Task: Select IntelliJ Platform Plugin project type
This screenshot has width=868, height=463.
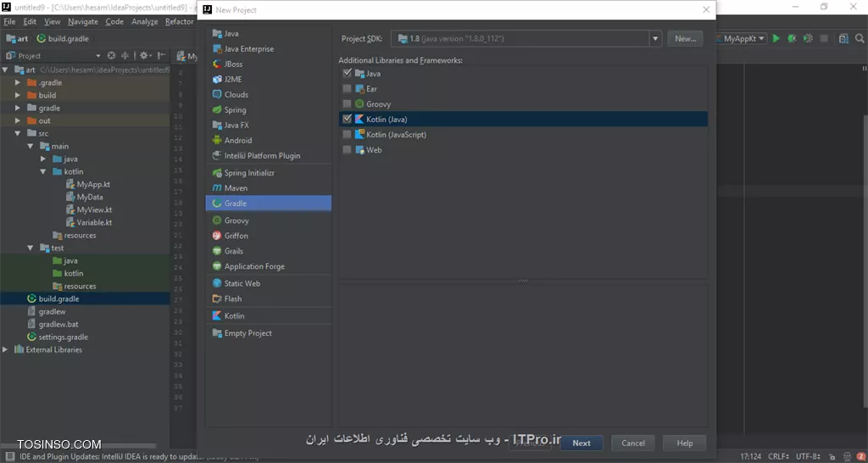Action: (x=269, y=156)
